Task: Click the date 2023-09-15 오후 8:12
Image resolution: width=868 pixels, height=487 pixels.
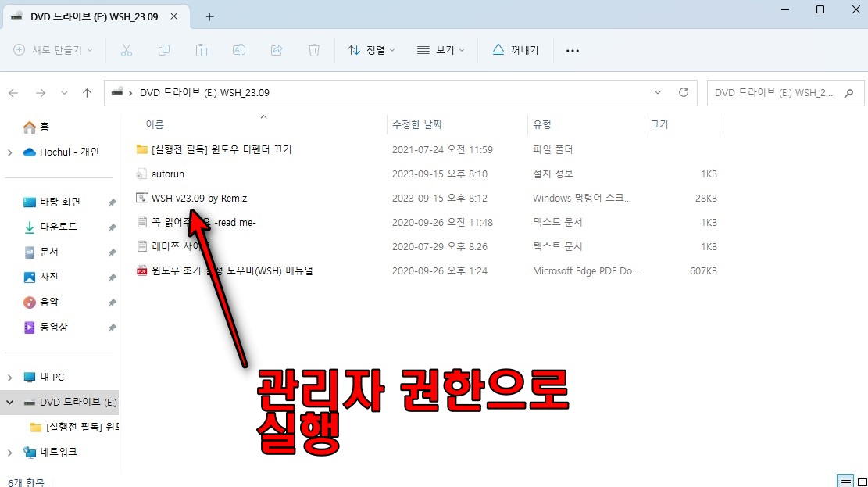Action: [x=440, y=199]
